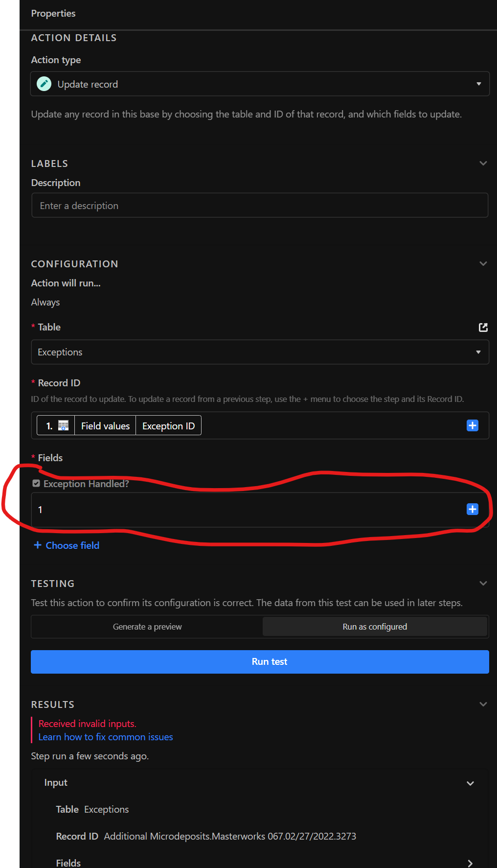Viewport: 497px width, 868px height.
Task: Expand the Fields results row arrow
Action: pyautogui.click(x=470, y=863)
